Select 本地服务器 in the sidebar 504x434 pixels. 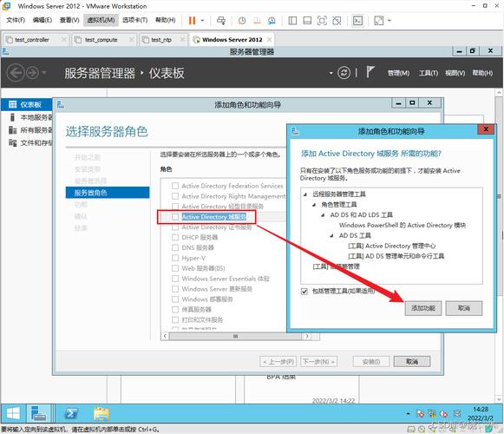pyautogui.click(x=27, y=117)
